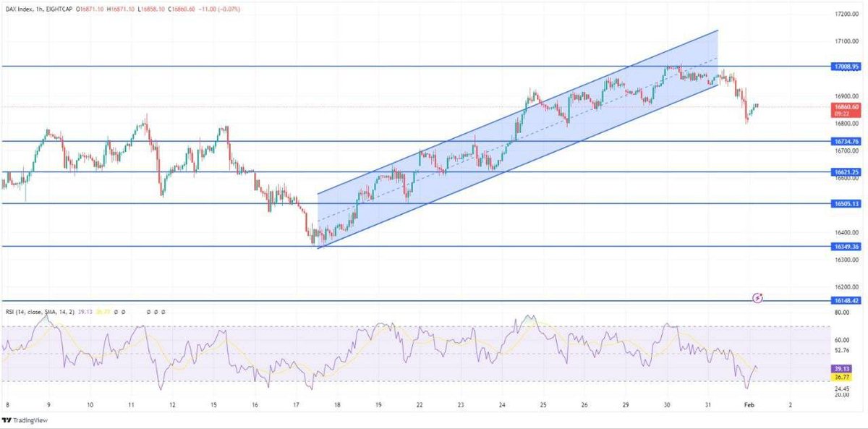Click the 17 date label on time axis

pyautogui.click(x=296, y=406)
